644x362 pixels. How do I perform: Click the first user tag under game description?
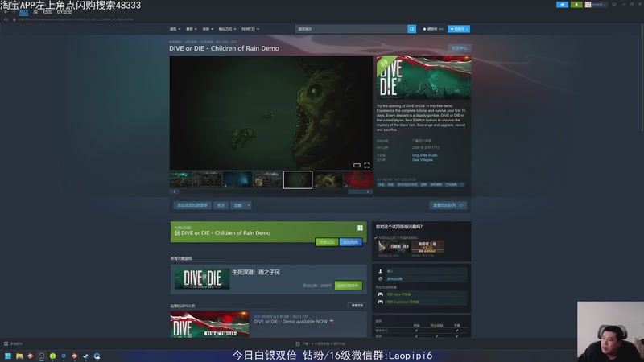(x=381, y=185)
